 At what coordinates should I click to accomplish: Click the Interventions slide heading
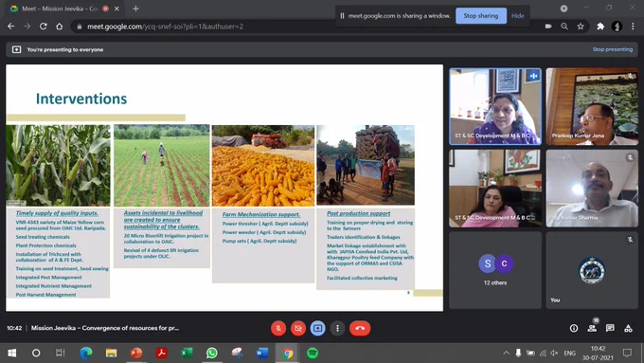click(81, 99)
